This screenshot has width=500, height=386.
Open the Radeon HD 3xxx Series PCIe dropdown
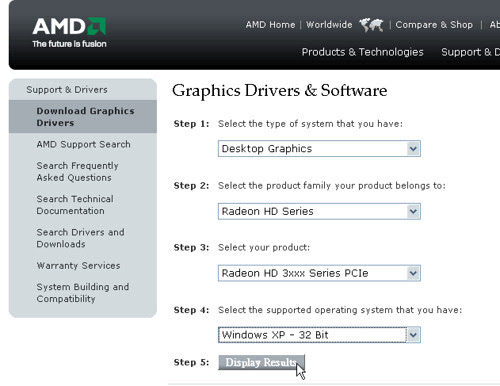coord(319,273)
